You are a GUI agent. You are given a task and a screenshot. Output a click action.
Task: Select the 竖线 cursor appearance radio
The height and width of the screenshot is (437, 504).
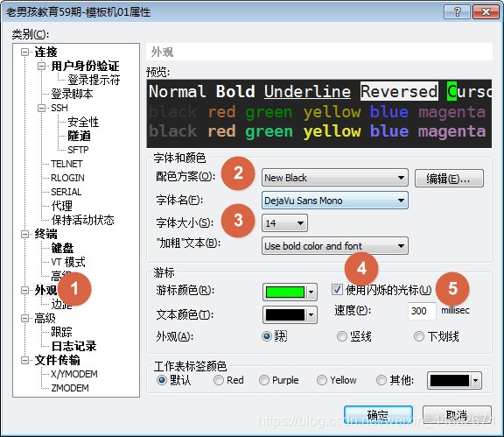pyautogui.click(x=341, y=336)
